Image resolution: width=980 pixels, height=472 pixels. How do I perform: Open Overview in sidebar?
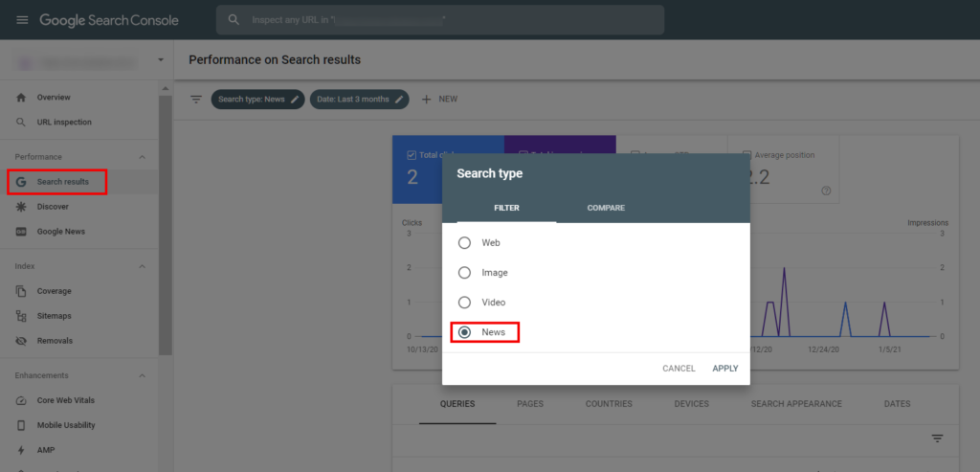click(x=54, y=98)
